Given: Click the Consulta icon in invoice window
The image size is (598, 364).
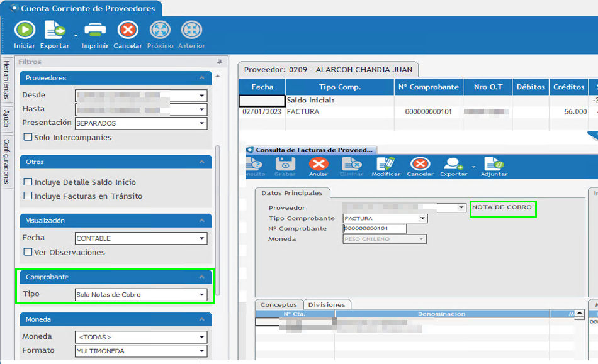Looking at the screenshot, I should pyautogui.click(x=254, y=164).
